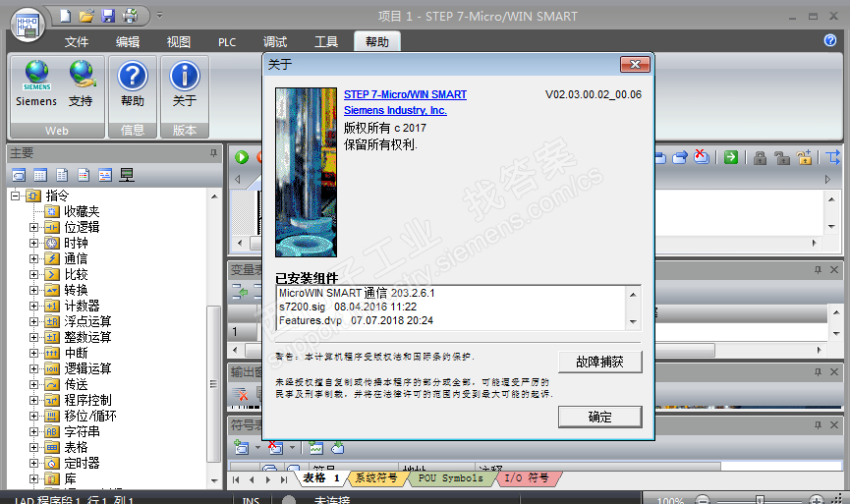This screenshot has width=850, height=504.
Task: Click the zoom in plus button
Action: pyautogui.click(x=817, y=500)
